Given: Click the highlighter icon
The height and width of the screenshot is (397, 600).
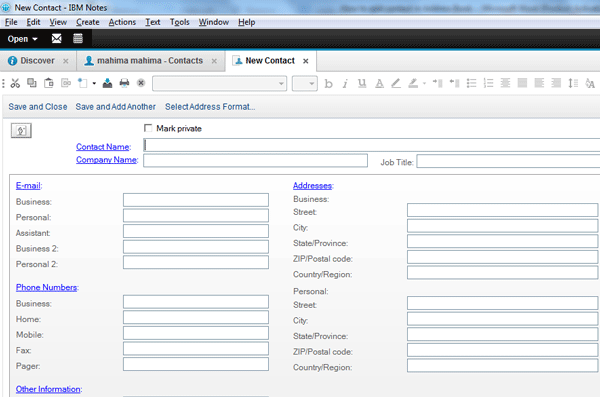Looking at the screenshot, I should point(413,83).
